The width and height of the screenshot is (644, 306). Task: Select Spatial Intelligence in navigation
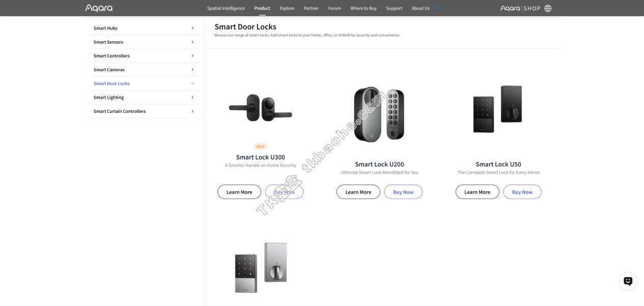(x=226, y=8)
